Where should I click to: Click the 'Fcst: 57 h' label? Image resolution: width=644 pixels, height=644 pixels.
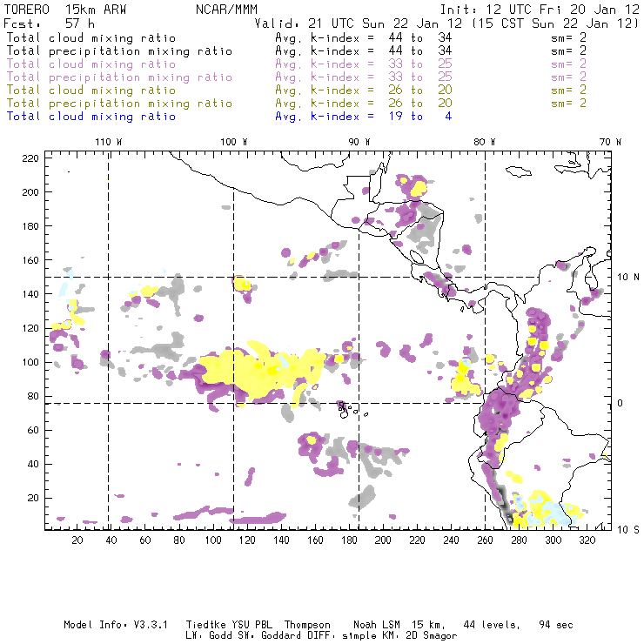coord(50,23)
